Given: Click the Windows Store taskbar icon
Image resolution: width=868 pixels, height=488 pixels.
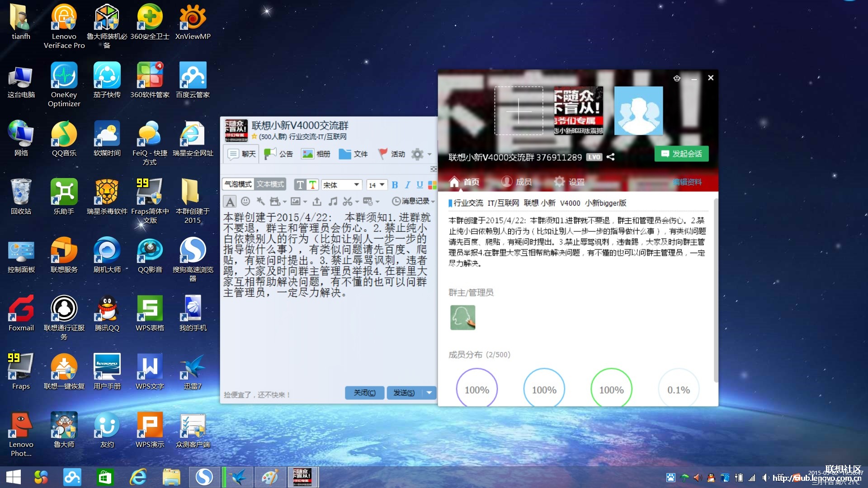Looking at the screenshot, I should (105, 477).
